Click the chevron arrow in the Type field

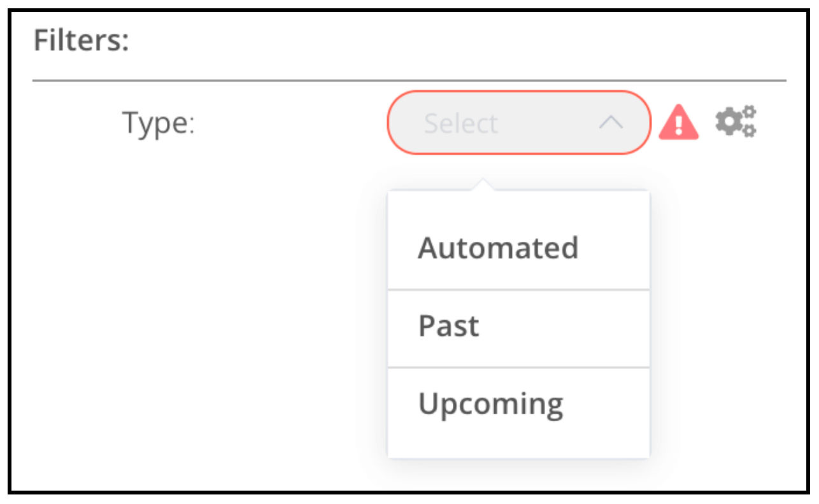pyautogui.click(x=611, y=123)
